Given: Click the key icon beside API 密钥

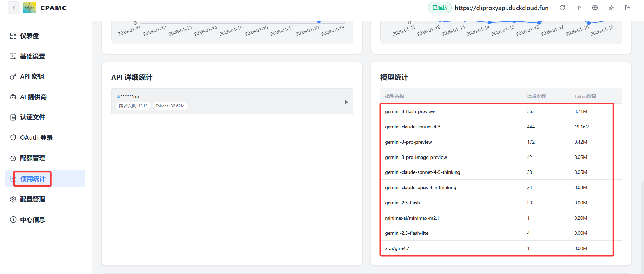Looking at the screenshot, I should click(x=13, y=76).
